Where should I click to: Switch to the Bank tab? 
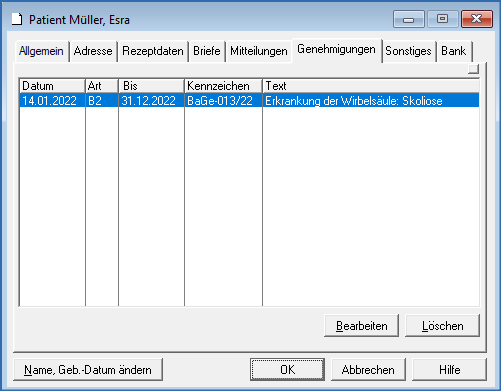454,51
